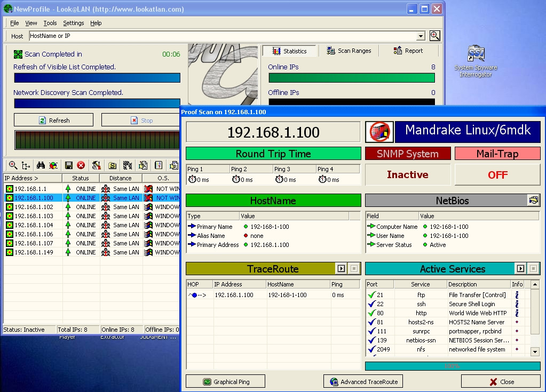Toggle the SNMP System Inactive button

click(x=408, y=175)
